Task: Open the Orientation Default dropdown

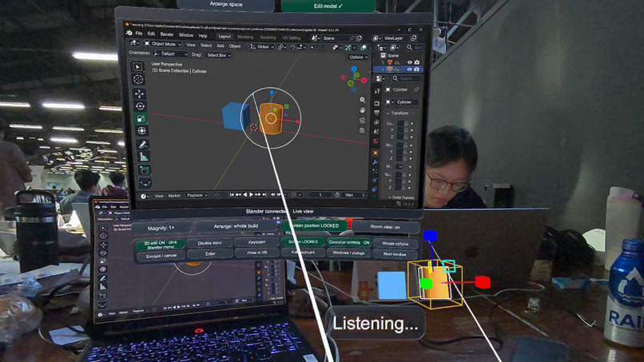Action: [x=170, y=54]
